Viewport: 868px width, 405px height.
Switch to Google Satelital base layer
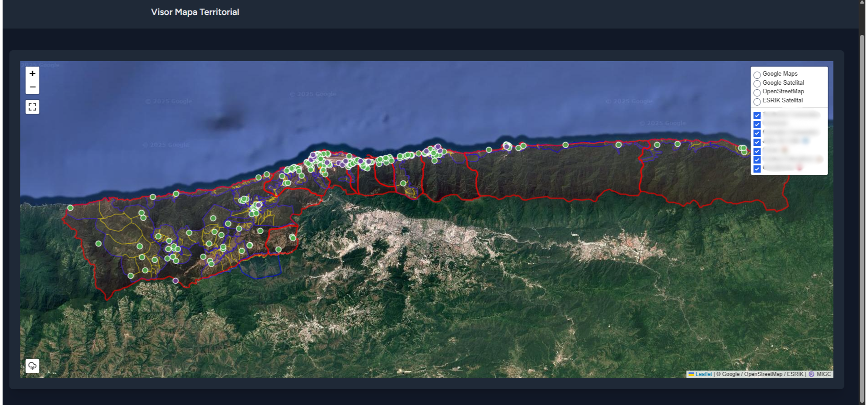click(757, 84)
